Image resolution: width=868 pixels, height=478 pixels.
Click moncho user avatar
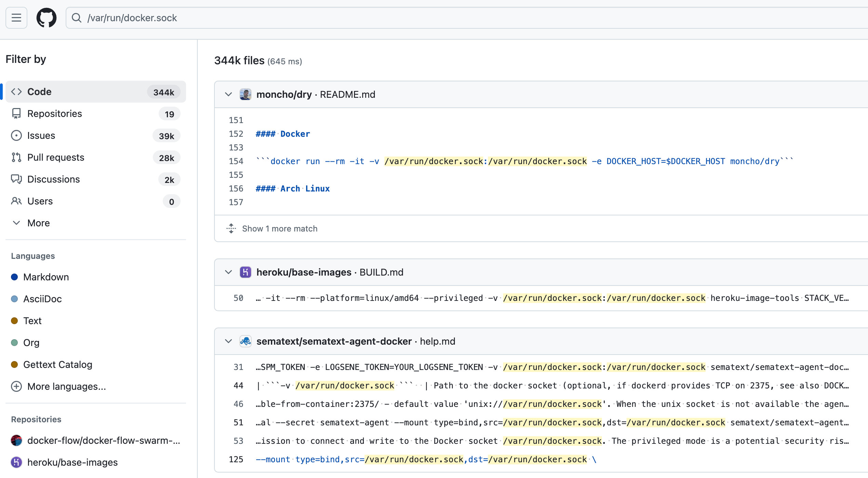pyautogui.click(x=246, y=94)
